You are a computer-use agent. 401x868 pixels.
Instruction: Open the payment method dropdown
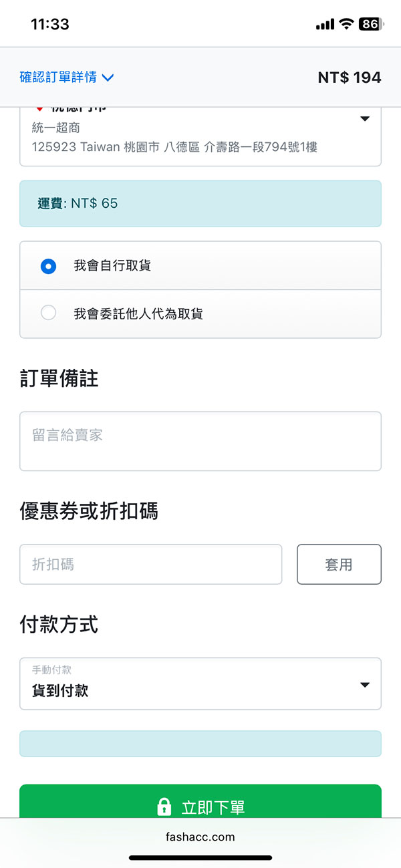[x=200, y=684]
